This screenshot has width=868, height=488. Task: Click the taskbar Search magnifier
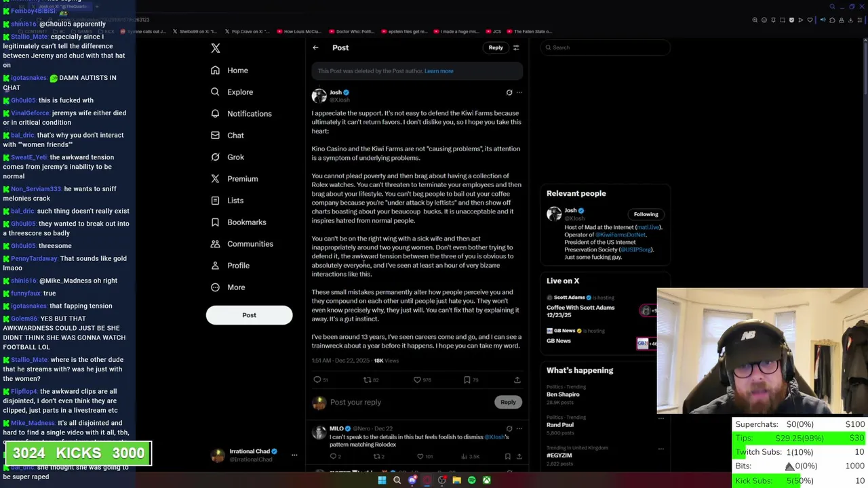[x=397, y=481]
